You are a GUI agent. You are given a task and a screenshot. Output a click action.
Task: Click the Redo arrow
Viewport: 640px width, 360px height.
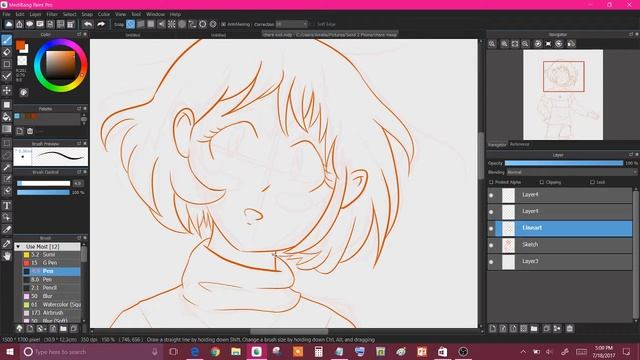101,24
